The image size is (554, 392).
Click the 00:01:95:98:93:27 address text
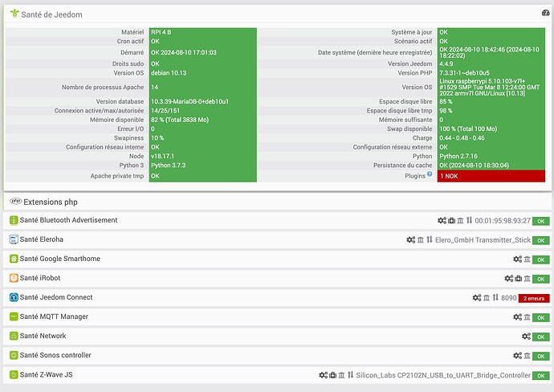(x=503, y=221)
